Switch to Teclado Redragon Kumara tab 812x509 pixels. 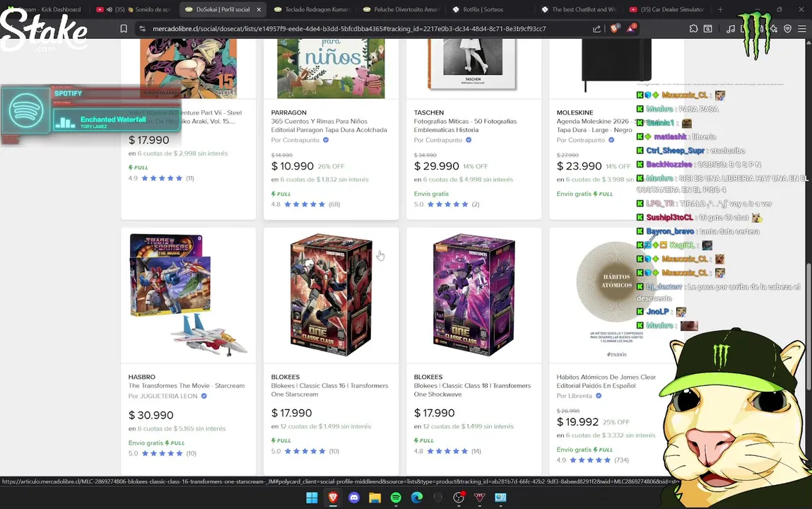point(312,9)
